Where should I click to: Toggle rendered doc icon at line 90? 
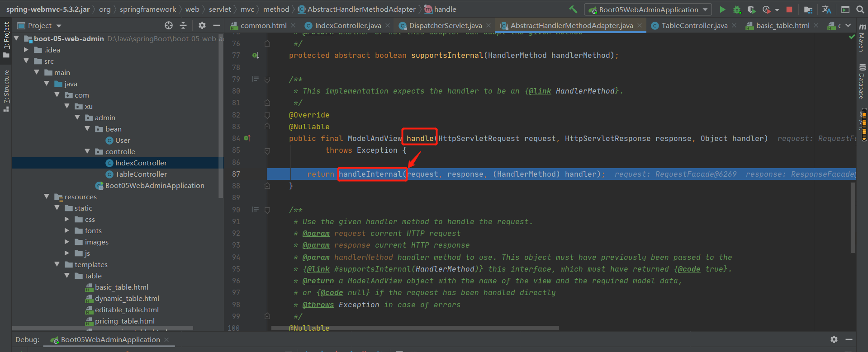pyautogui.click(x=256, y=210)
